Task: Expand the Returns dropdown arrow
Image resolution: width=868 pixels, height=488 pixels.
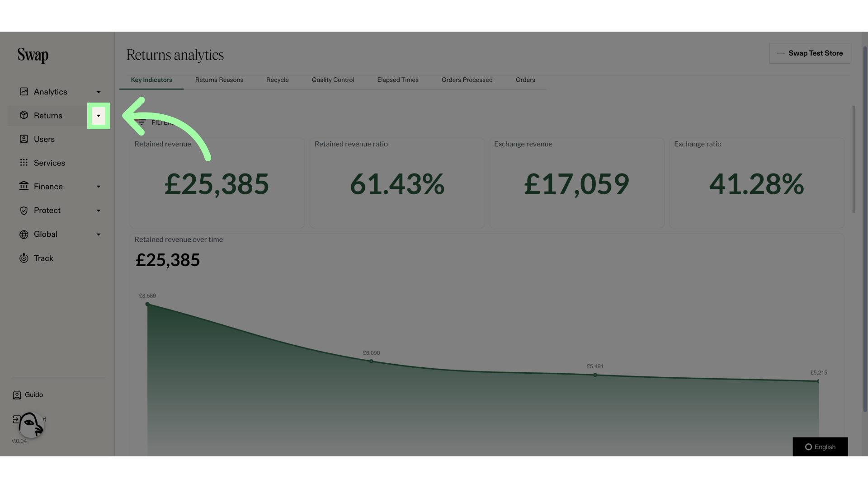Action: click(x=99, y=116)
